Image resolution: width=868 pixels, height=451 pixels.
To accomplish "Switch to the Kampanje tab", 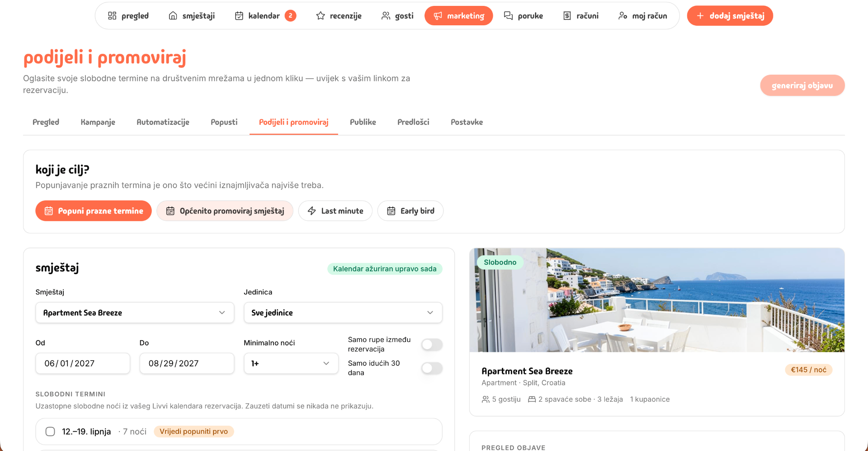I will pyautogui.click(x=98, y=122).
